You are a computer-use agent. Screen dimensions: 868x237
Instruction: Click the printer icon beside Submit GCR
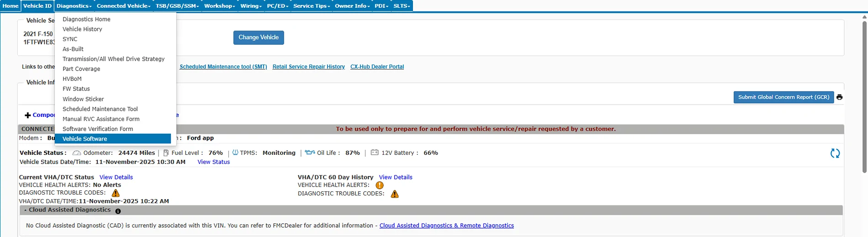click(839, 97)
